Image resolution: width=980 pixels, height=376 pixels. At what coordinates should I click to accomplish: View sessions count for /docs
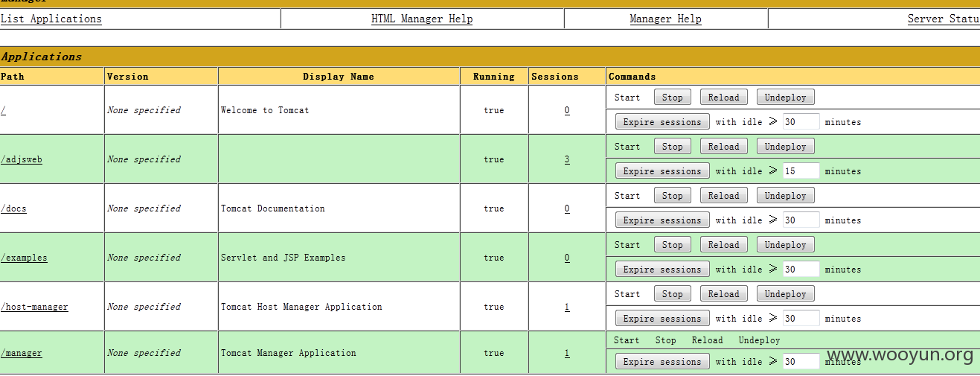click(x=567, y=208)
